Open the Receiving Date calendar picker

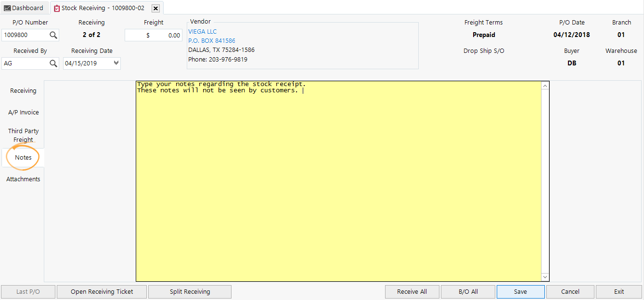click(116, 63)
